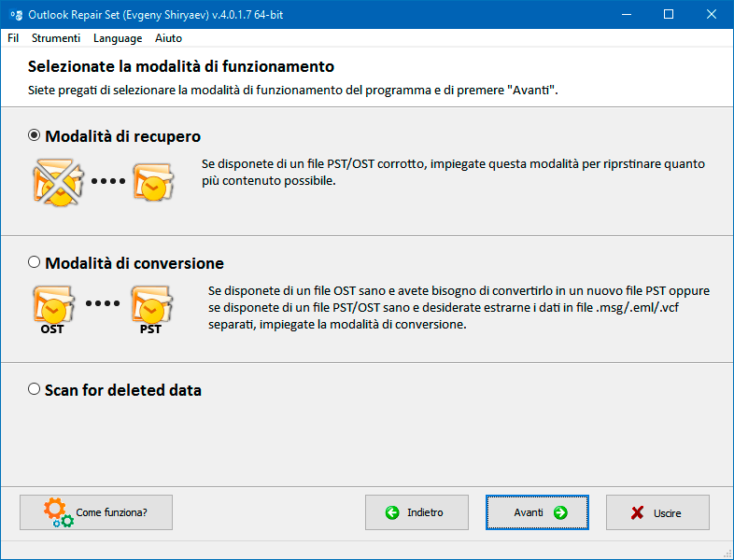
Task: Select the Modalità di recupero radio button
Action: (x=35, y=135)
